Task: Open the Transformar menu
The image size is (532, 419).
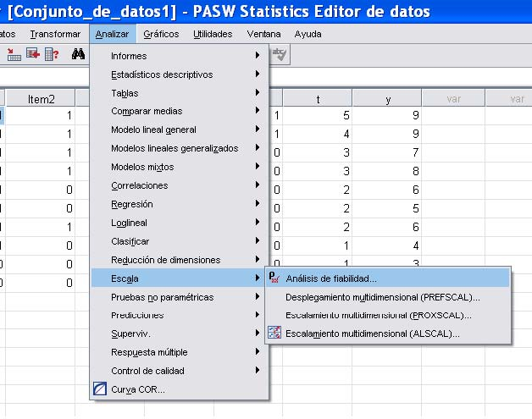Action: [55, 34]
